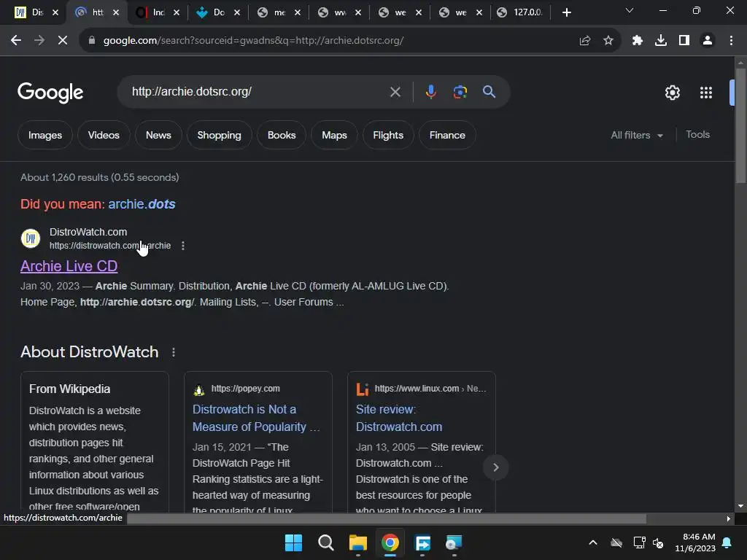This screenshot has height=560, width=747.
Task: Filter results by Videos
Action: click(104, 135)
